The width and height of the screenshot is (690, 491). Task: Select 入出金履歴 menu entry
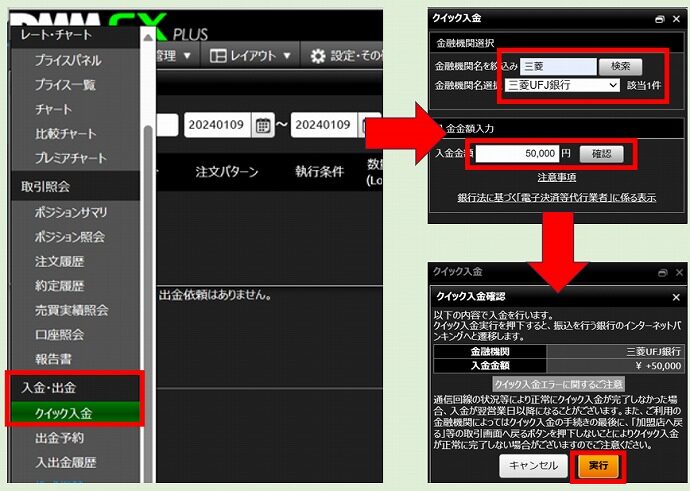point(66,462)
